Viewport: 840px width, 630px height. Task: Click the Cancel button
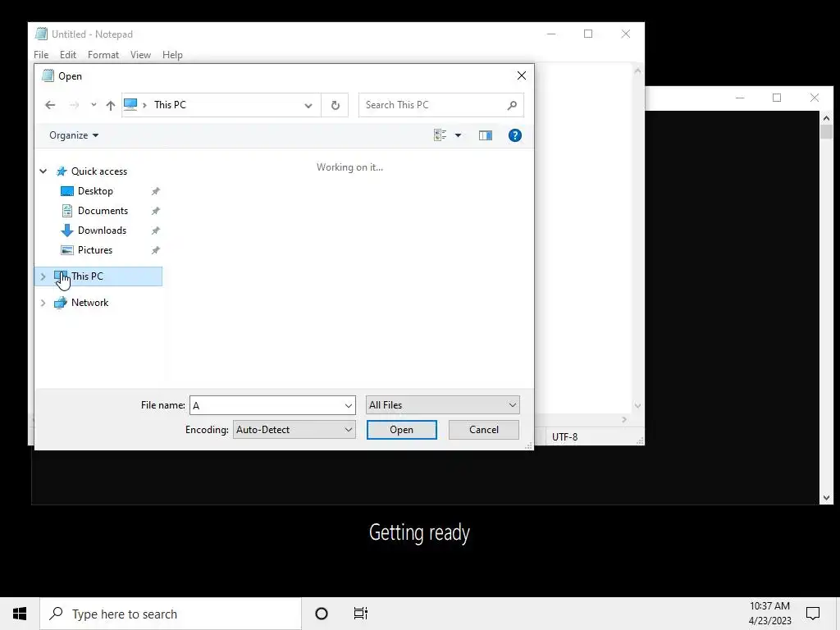point(484,430)
